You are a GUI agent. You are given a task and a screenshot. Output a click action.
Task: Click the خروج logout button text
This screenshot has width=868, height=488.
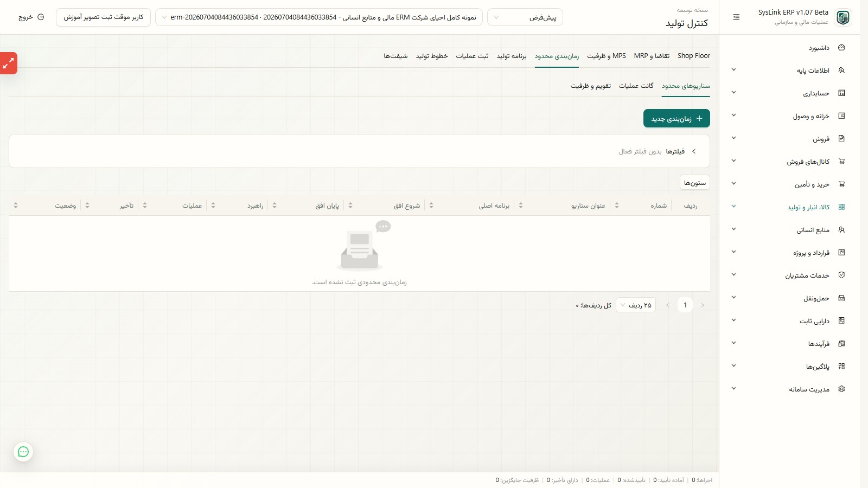[x=25, y=17]
